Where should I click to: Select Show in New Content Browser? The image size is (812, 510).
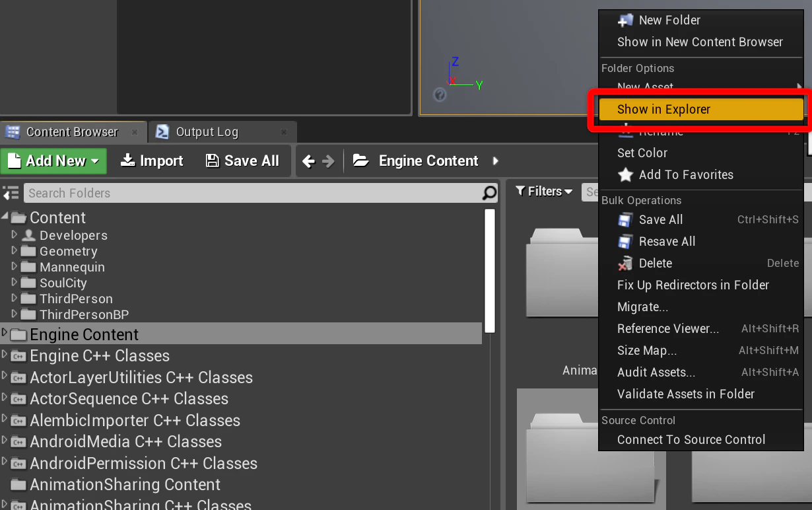700,42
